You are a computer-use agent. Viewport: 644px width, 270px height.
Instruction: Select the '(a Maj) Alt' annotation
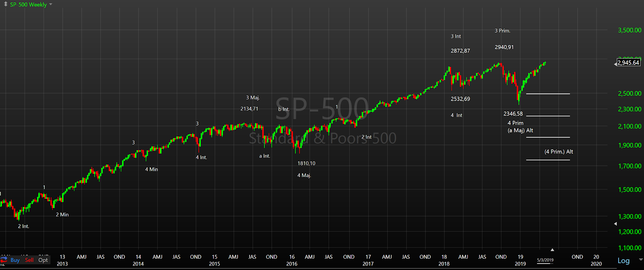(x=520, y=130)
